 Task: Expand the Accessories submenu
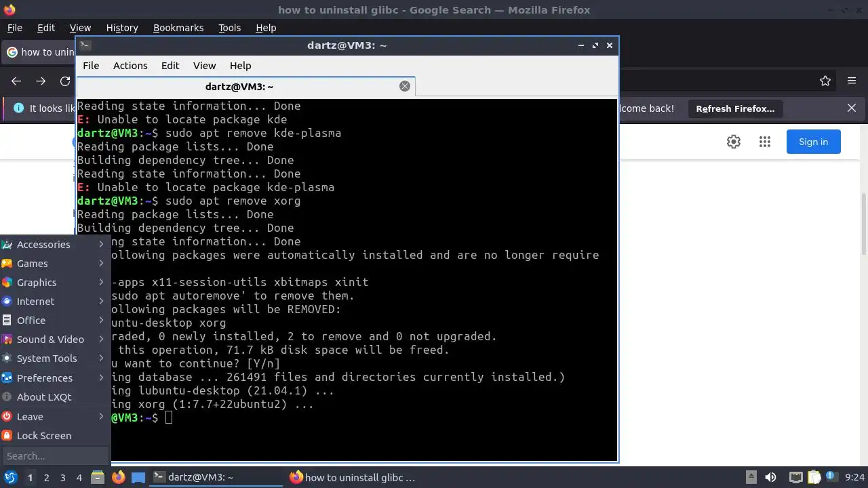pyautogui.click(x=54, y=245)
